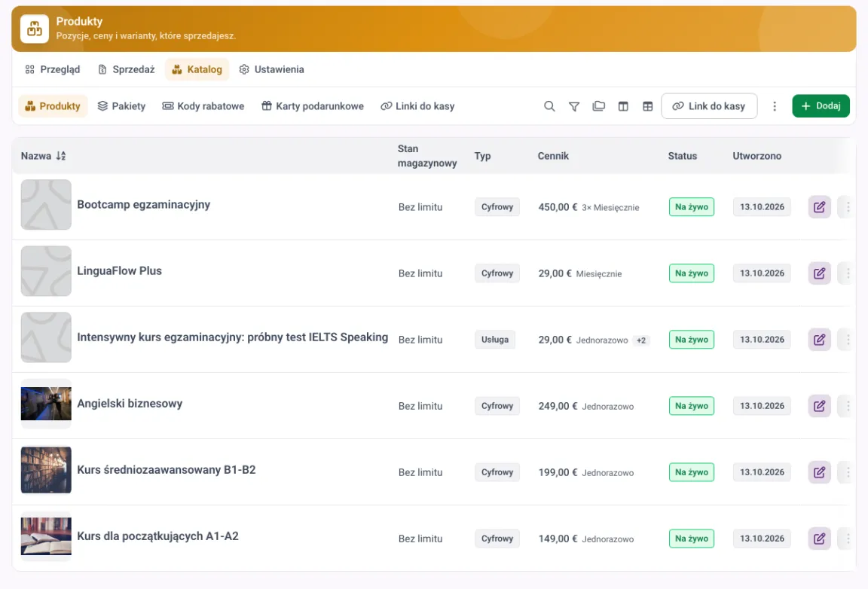This screenshot has width=868, height=589.
Task: Open the Sprzedaż tab
Action: click(x=127, y=70)
